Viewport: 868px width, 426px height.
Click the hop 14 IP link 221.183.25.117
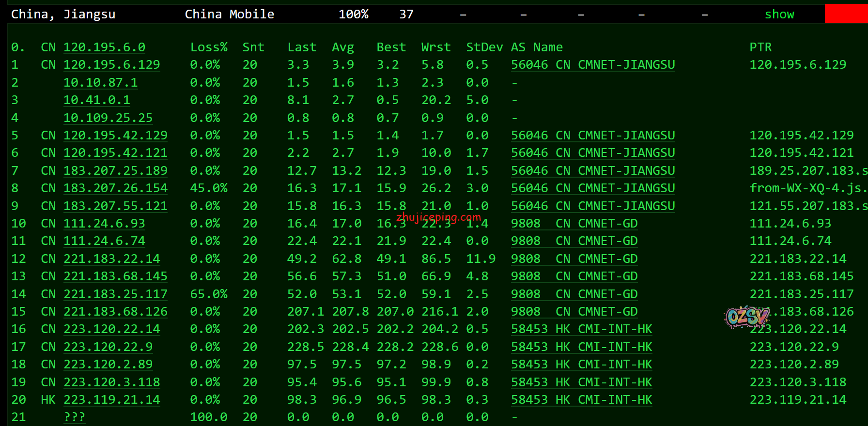point(115,294)
